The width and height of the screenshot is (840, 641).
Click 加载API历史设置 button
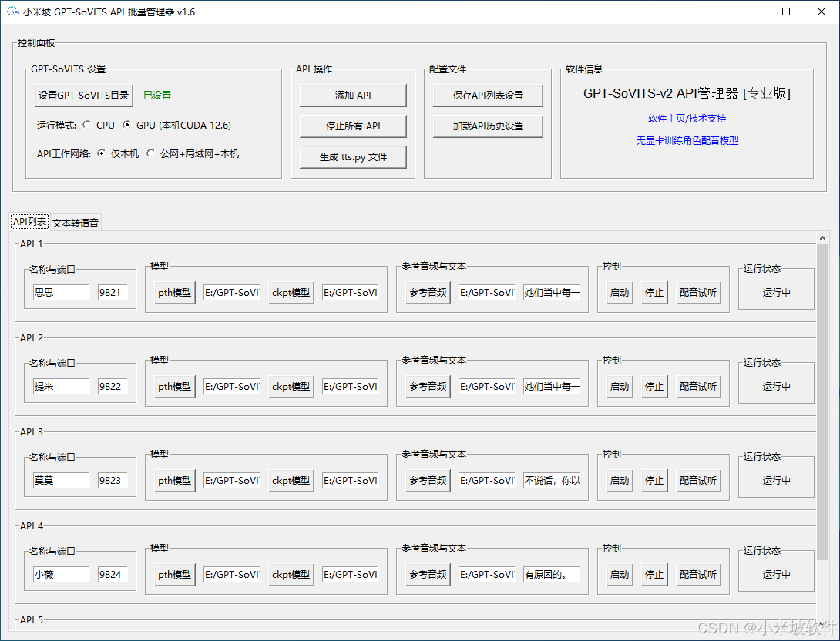[488, 126]
